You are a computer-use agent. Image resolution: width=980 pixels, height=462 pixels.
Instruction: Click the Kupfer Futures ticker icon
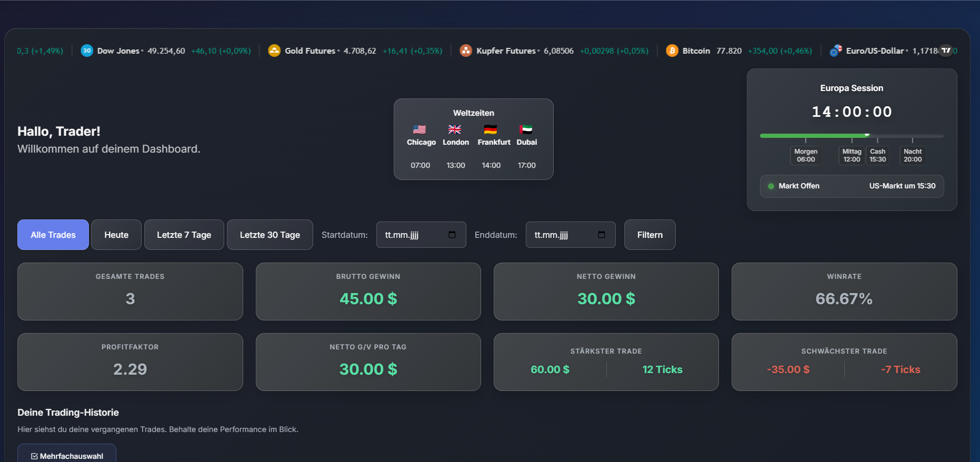[466, 51]
